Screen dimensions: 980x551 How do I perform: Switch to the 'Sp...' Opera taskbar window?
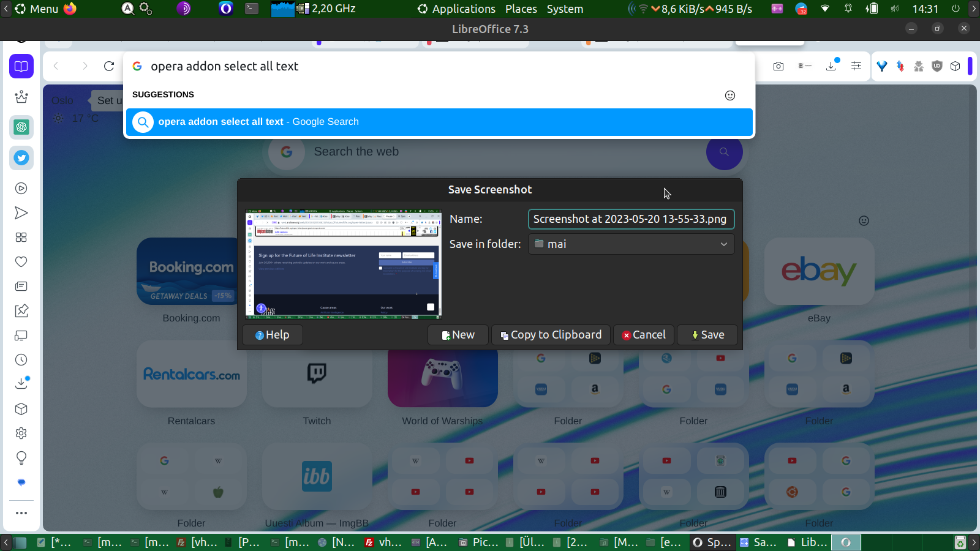(x=712, y=542)
